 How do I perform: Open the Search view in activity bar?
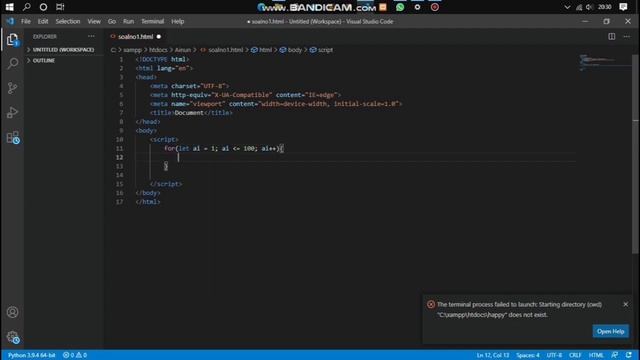click(13, 63)
